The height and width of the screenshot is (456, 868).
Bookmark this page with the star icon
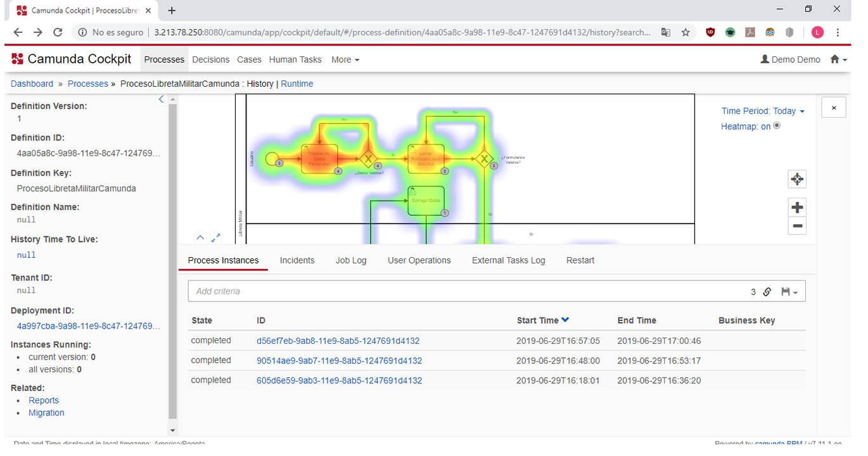pyautogui.click(x=686, y=32)
